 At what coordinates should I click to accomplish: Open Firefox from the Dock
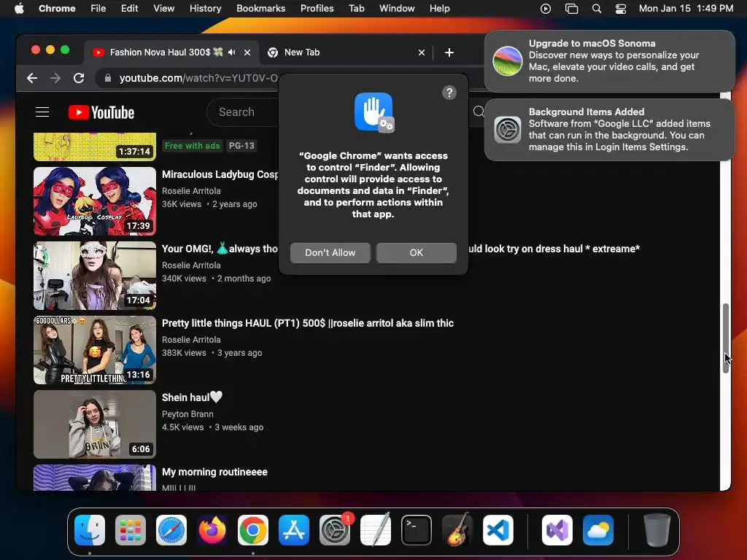(212, 530)
